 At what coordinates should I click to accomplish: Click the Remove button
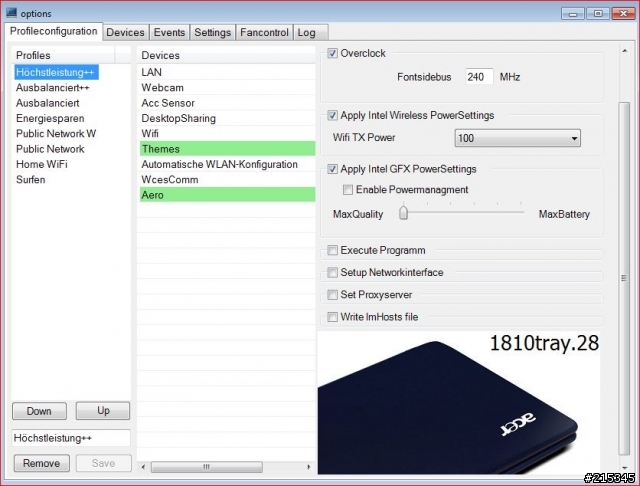(42, 463)
